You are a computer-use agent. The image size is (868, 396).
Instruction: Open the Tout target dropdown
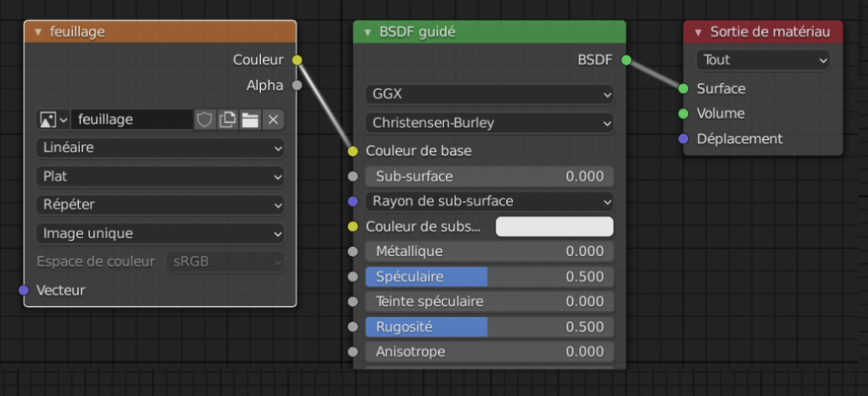pos(762,60)
